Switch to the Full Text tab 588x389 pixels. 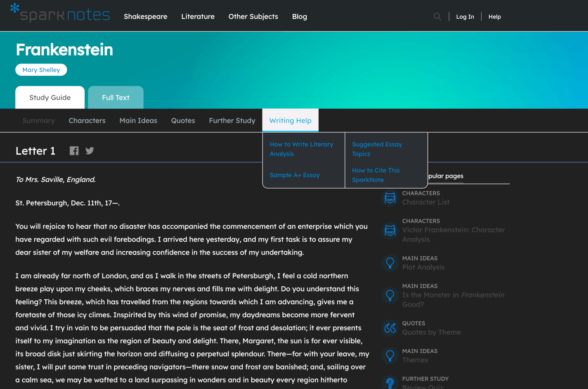pos(115,97)
